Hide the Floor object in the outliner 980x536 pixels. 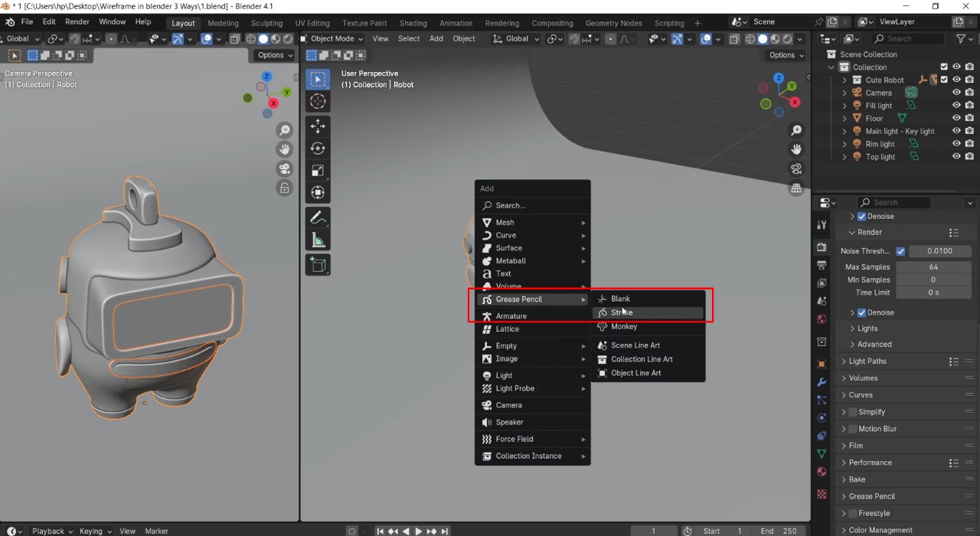955,118
